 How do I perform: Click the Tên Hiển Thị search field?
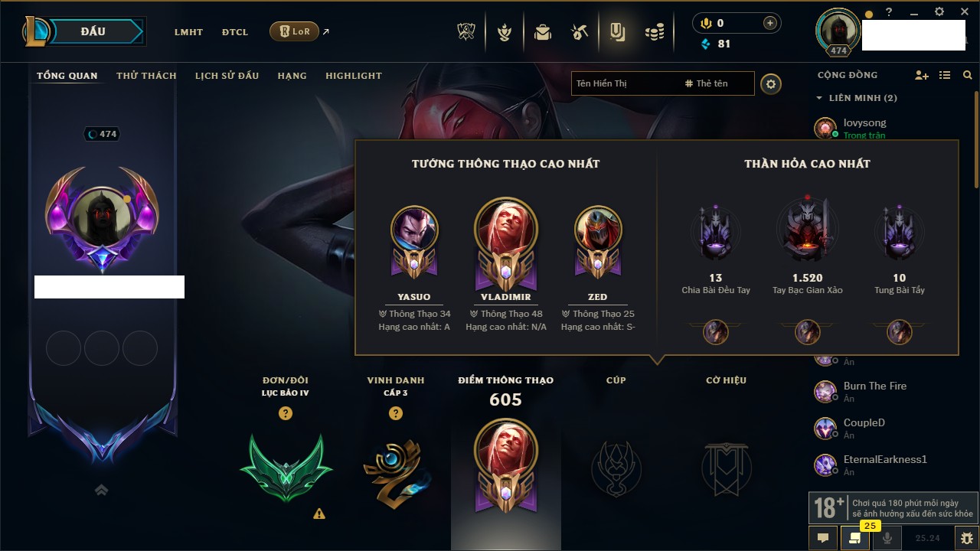[x=663, y=83]
